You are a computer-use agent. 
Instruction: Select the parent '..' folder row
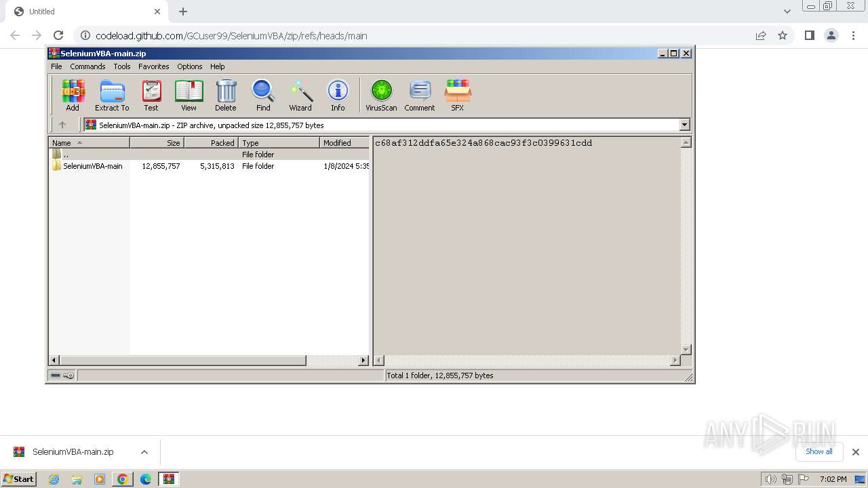pos(210,155)
